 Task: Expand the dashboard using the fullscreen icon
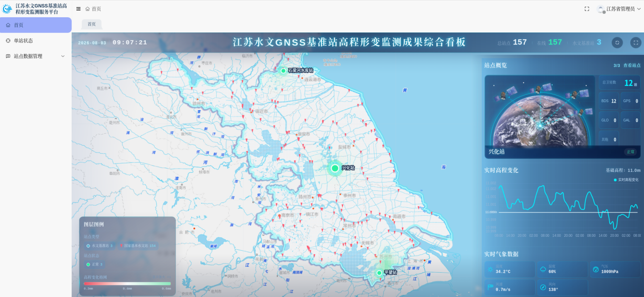(x=635, y=42)
